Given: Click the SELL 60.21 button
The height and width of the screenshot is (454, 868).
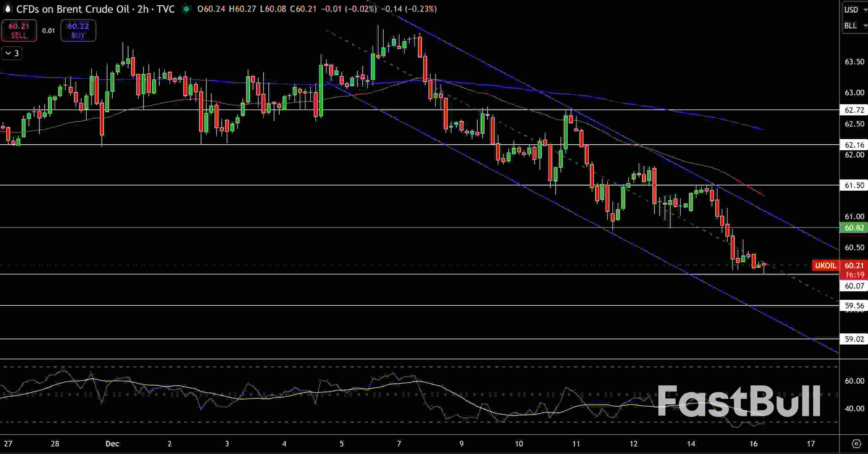Looking at the screenshot, I should pyautogui.click(x=19, y=31).
